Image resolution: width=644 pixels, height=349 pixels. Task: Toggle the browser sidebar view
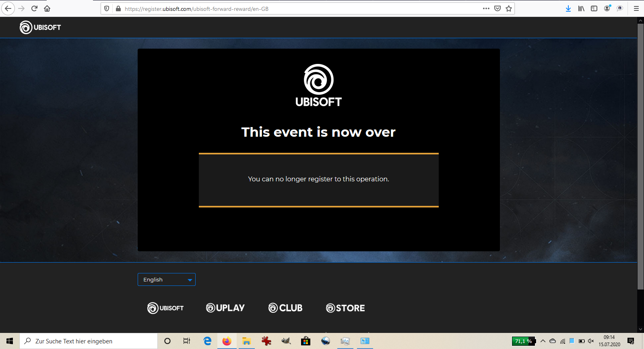(x=594, y=8)
